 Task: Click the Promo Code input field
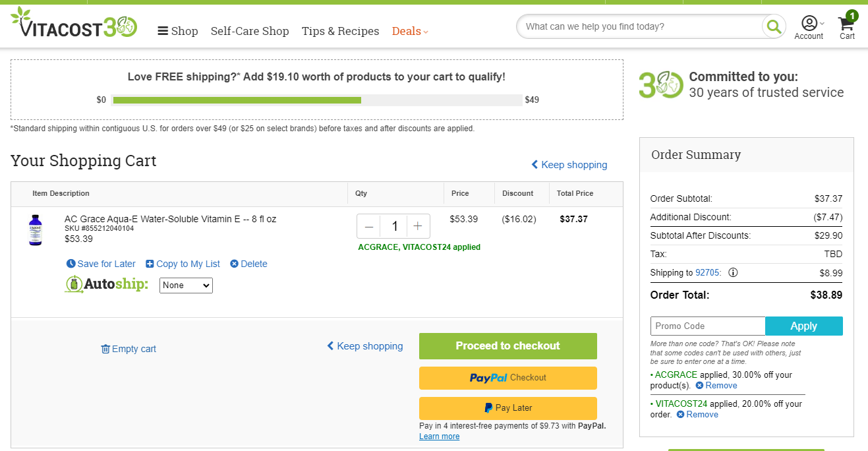coord(708,326)
